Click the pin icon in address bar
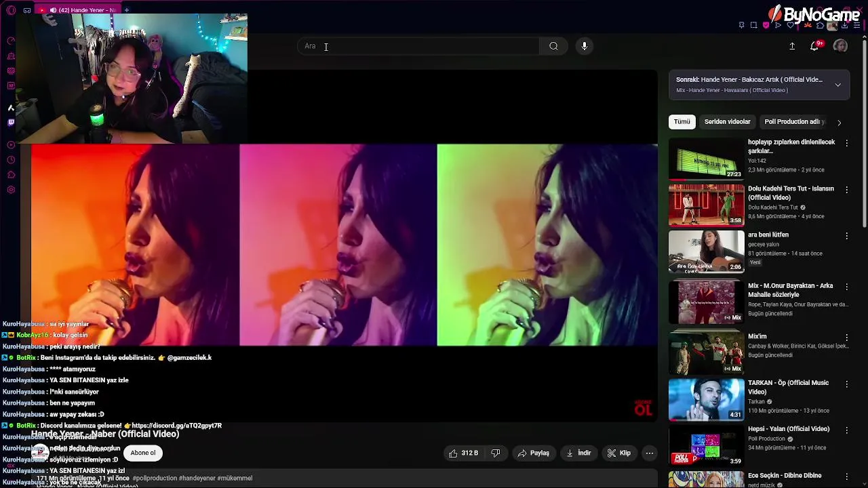The height and width of the screenshot is (488, 868). [x=741, y=25]
